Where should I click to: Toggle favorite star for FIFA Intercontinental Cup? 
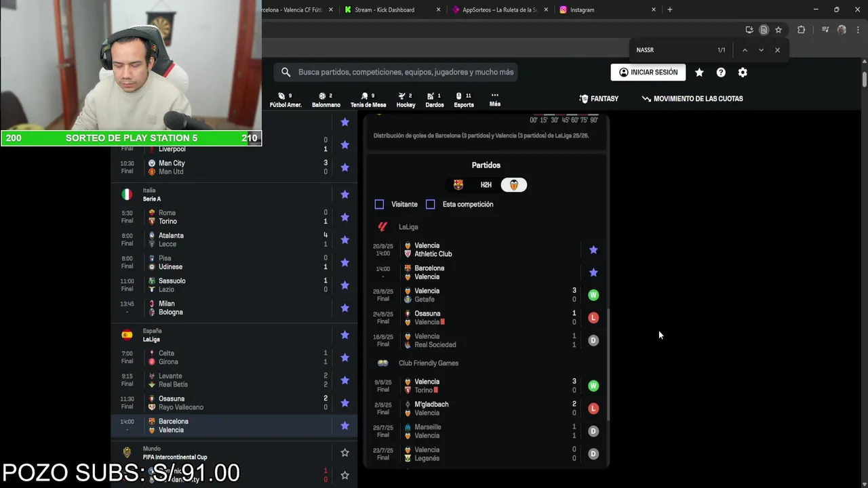(344, 453)
